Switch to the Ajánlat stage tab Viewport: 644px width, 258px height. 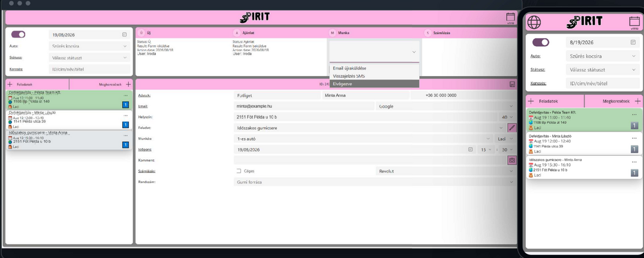[279, 33]
